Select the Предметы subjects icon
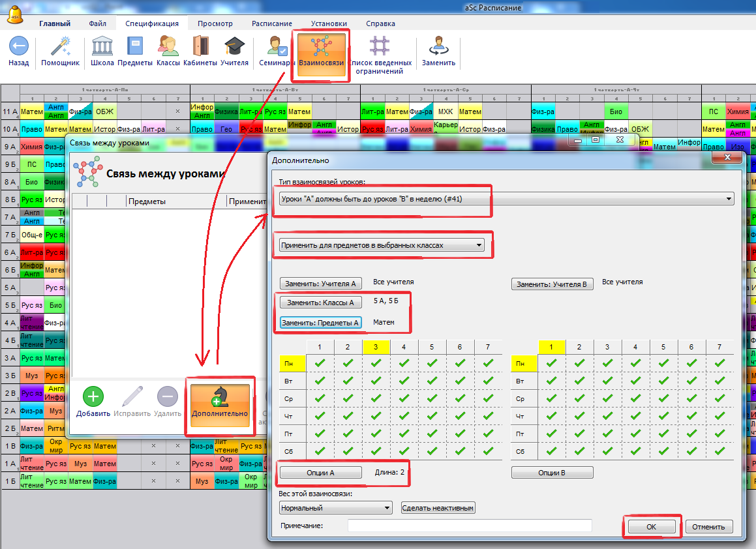 point(135,47)
